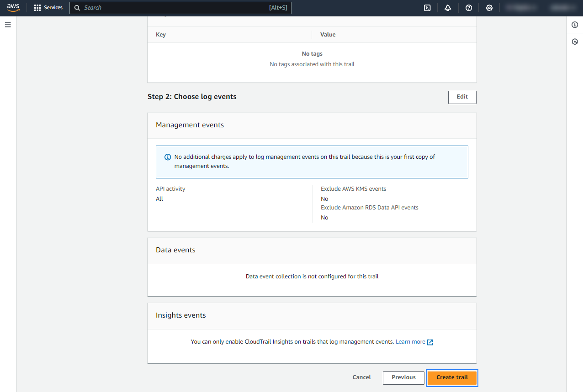Click external link icon beside Learn more

point(430,342)
